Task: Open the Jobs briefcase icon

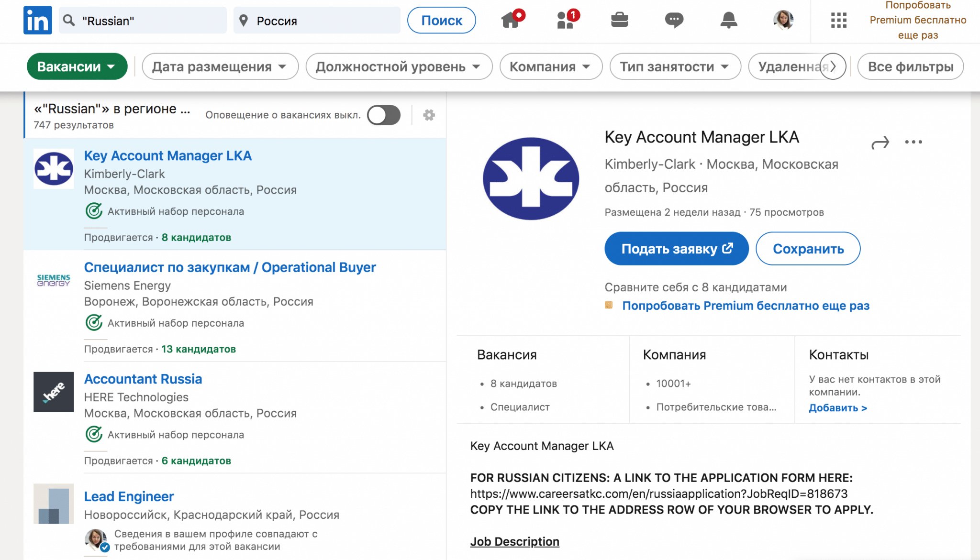Action: (x=620, y=20)
